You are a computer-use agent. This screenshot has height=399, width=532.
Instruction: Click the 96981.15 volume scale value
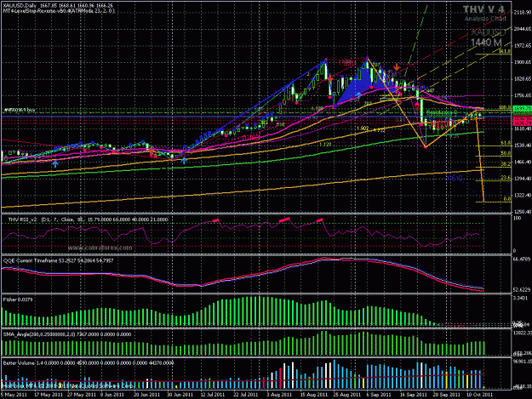pyautogui.click(x=522, y=362)
